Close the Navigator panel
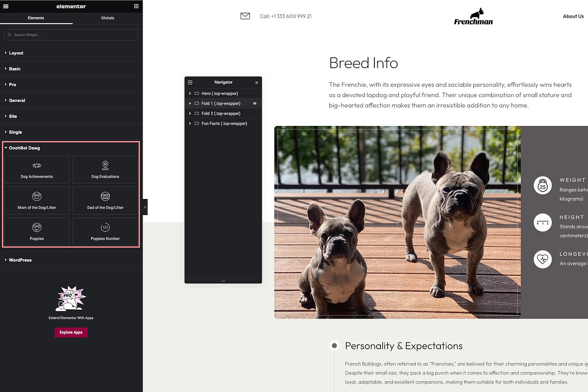Image resolution: width=588 pixels, height=392 pixels. click(x=256, y=82)
